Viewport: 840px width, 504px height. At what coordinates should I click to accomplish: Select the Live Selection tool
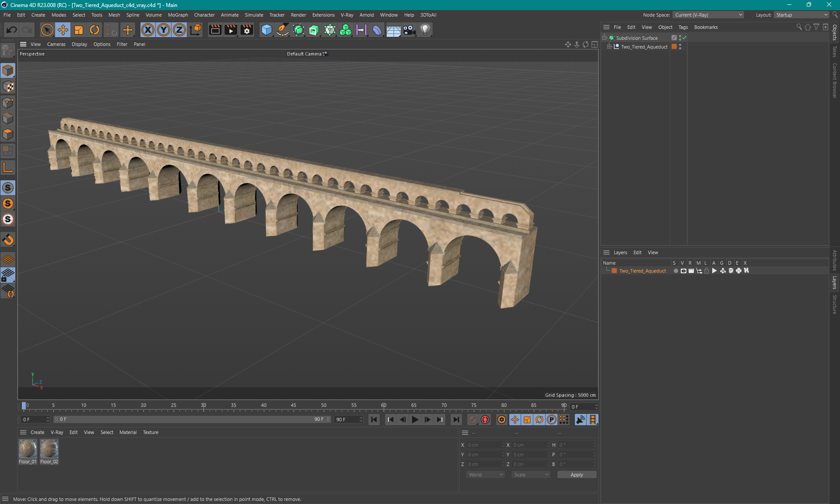[47, 30]
